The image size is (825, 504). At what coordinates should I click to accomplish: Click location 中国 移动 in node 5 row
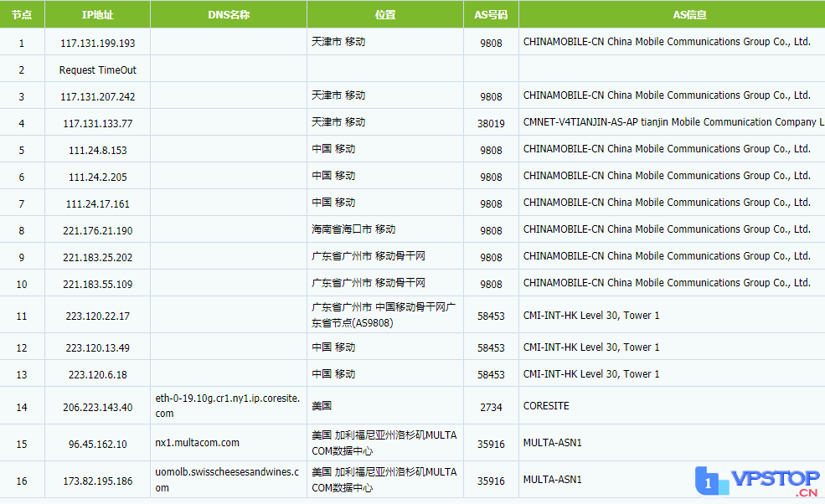click(x=333, y=149)
